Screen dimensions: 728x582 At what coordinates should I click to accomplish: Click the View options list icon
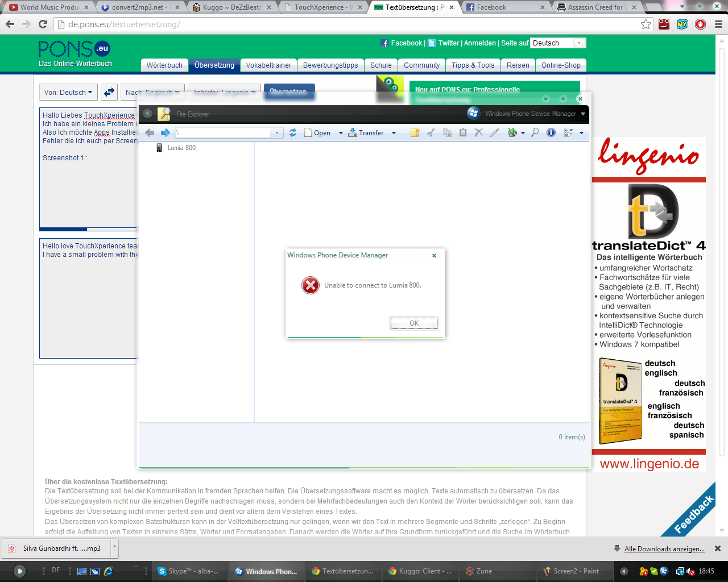569,132
